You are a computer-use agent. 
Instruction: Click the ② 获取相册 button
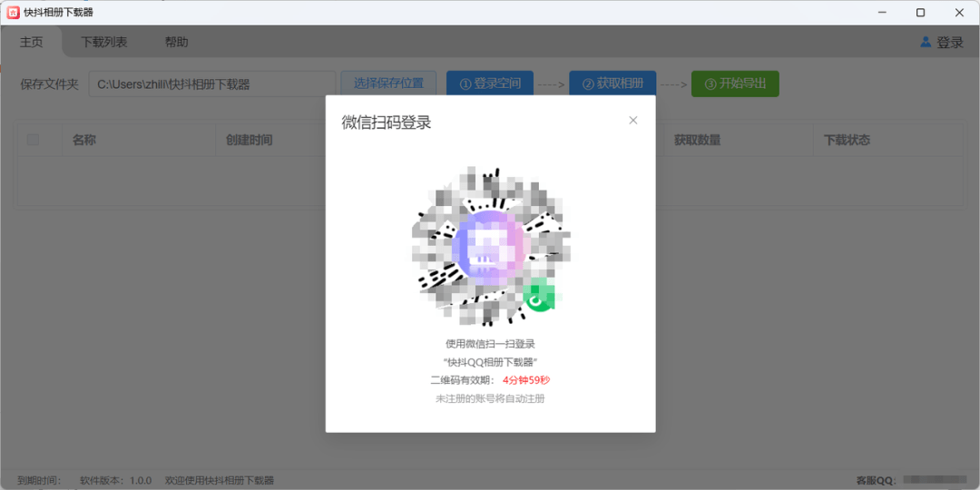click(x=612, y=83)
